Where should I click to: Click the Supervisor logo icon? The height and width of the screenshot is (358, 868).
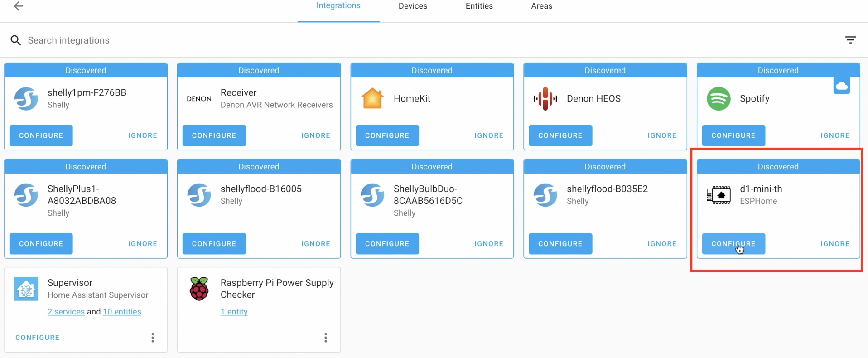(x=26, y=289)
